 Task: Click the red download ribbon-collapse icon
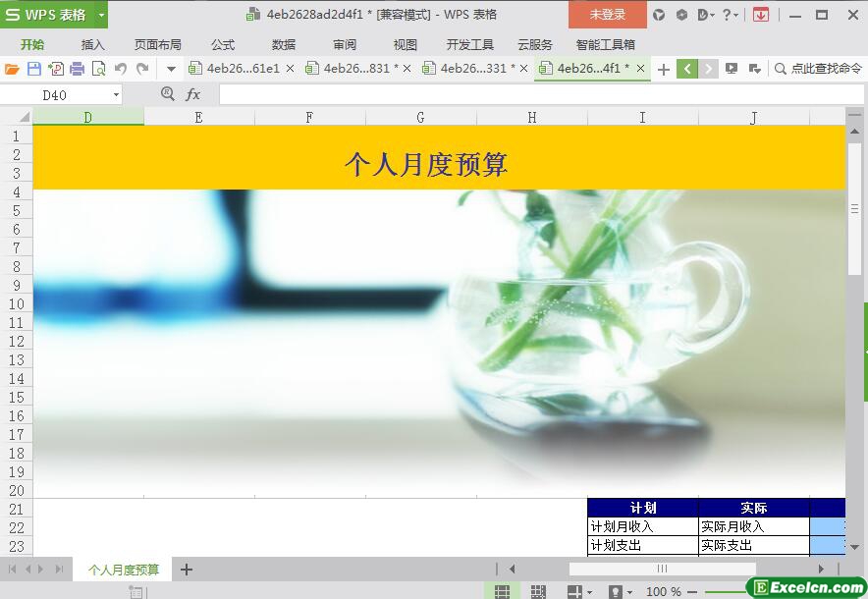[761, 15]
